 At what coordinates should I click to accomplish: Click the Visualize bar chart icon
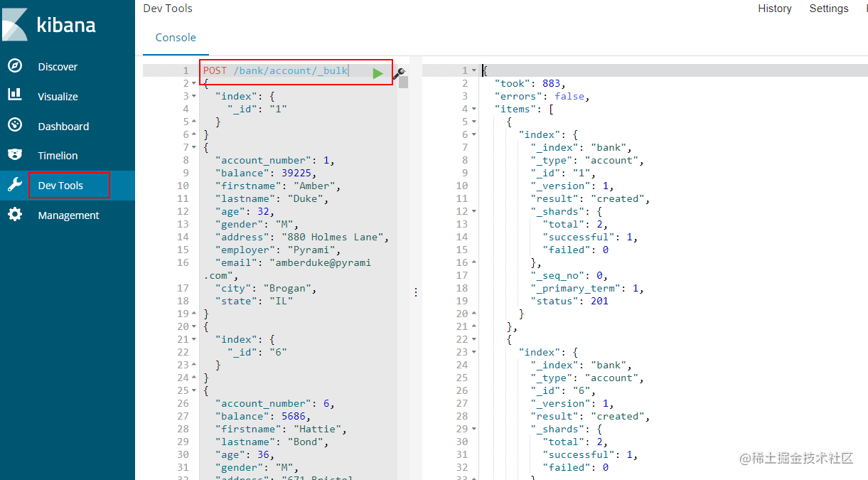pos(15,95)
